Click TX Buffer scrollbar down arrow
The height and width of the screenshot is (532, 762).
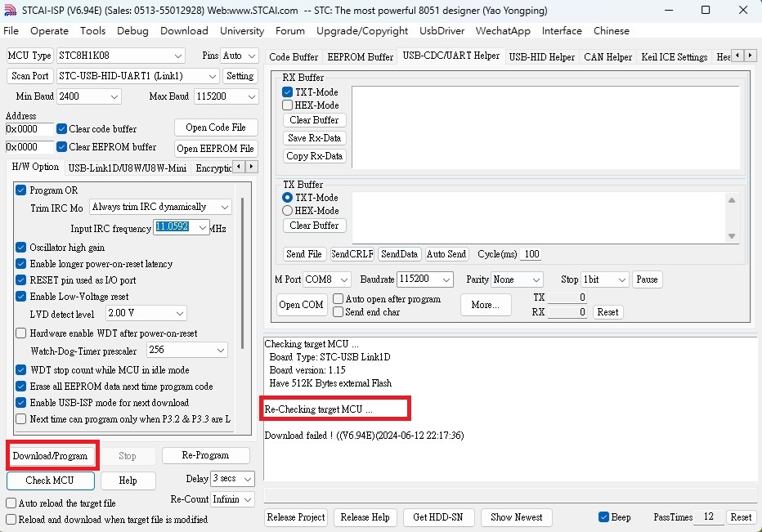732,236
